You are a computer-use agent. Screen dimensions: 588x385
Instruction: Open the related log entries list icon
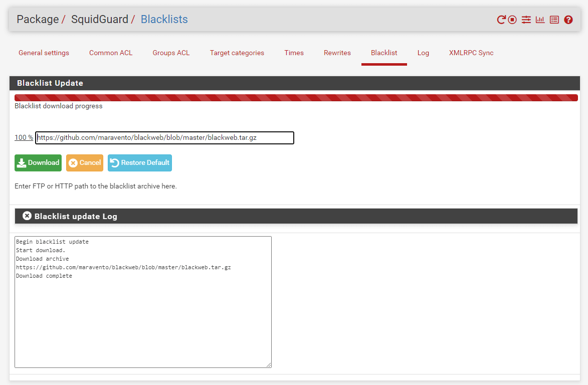point(554,20)
